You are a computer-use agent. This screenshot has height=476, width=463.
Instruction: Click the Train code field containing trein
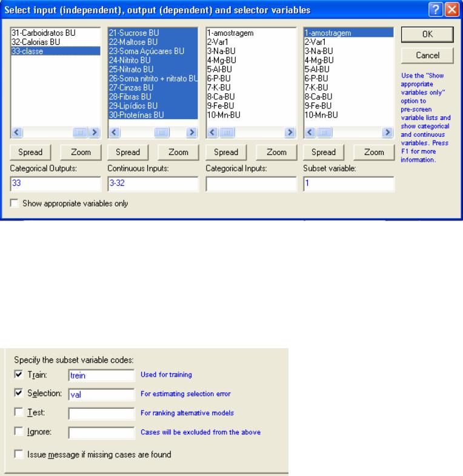(x=101, y=375)
